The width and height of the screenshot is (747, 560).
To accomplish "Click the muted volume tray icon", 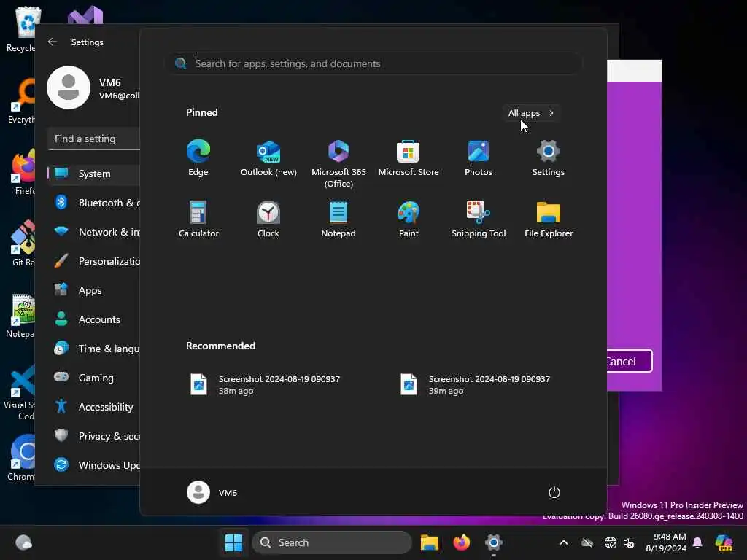I will point(629,542).
